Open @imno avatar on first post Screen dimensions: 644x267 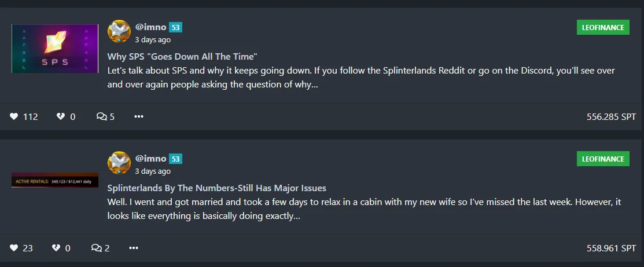point(119,31)
